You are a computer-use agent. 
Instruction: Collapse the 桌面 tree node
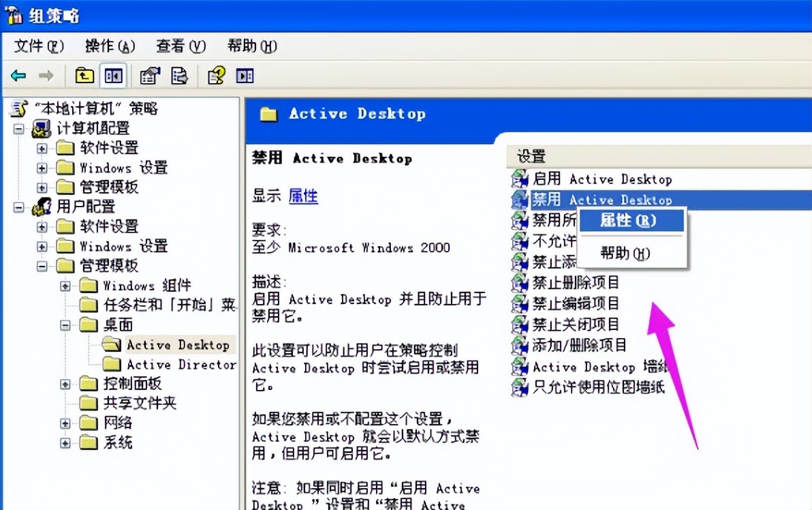coord(65,325)
